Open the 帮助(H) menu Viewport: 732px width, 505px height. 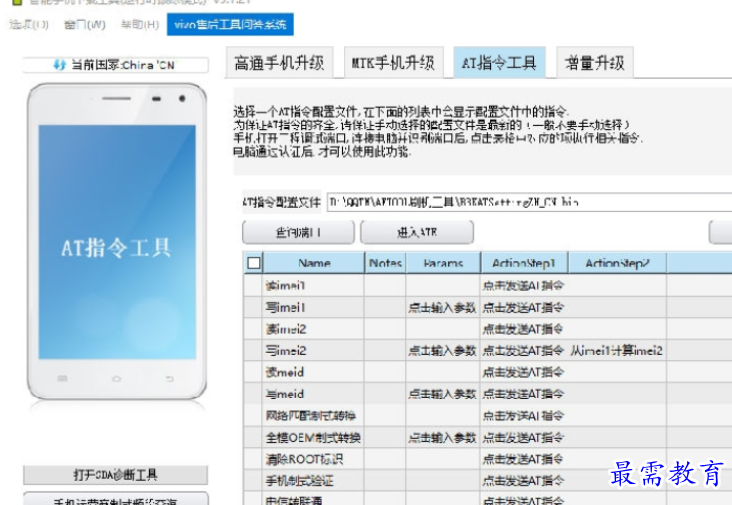pyautogui.click(x=140, y=24)
